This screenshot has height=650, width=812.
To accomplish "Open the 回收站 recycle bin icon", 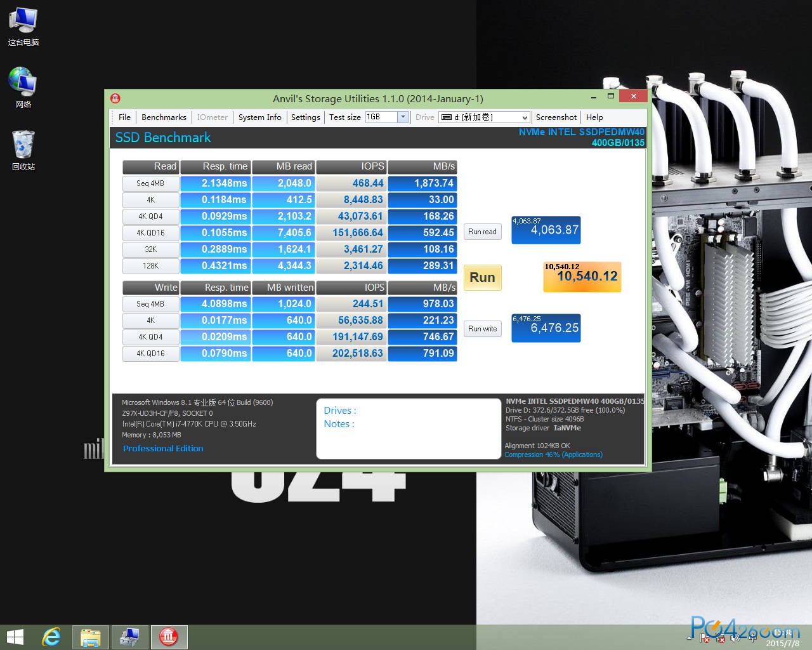I will click(23, 150).
